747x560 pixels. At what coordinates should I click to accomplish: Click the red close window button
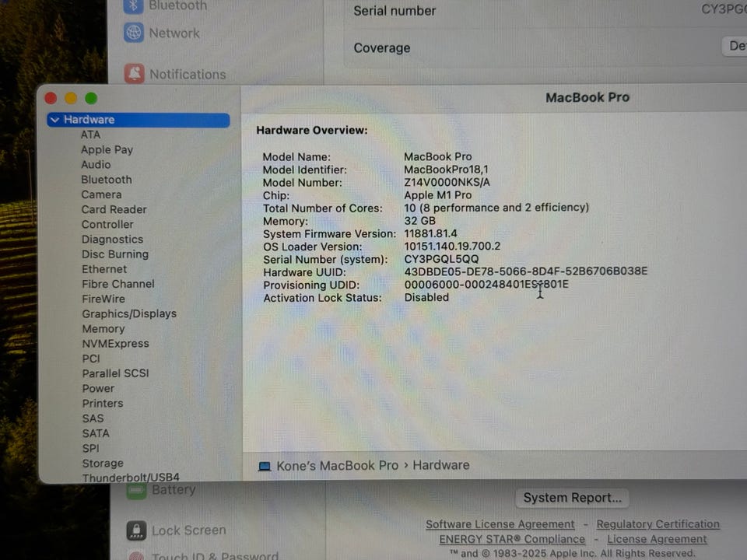tap(51, 98)
